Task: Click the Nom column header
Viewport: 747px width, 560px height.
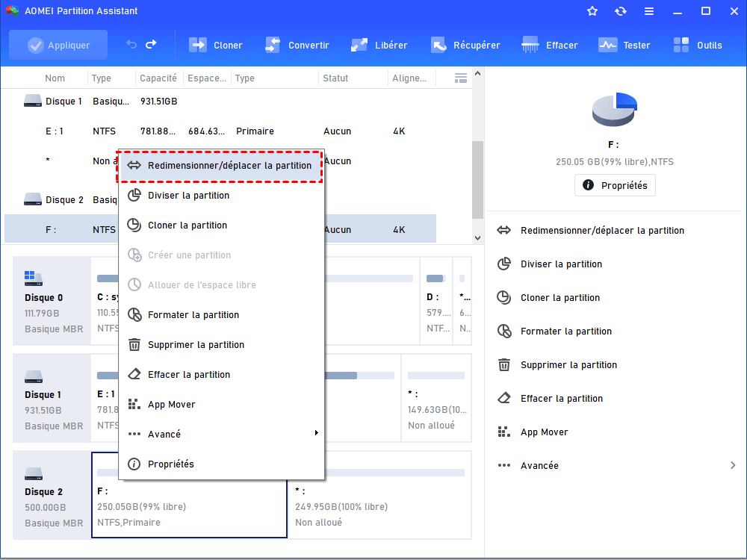Action: click(55, 78)
